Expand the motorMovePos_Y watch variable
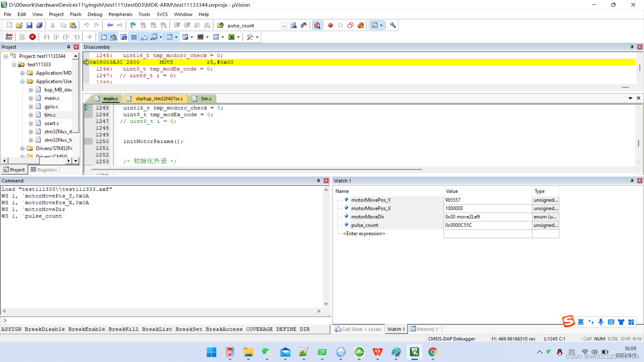This screenshot has width=644, height=362. point(346,199)
